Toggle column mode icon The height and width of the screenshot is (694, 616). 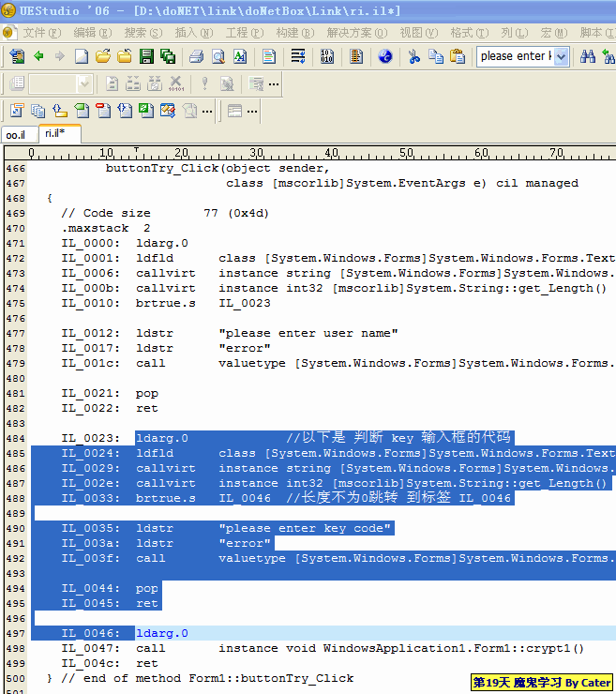tap(356, 56)
